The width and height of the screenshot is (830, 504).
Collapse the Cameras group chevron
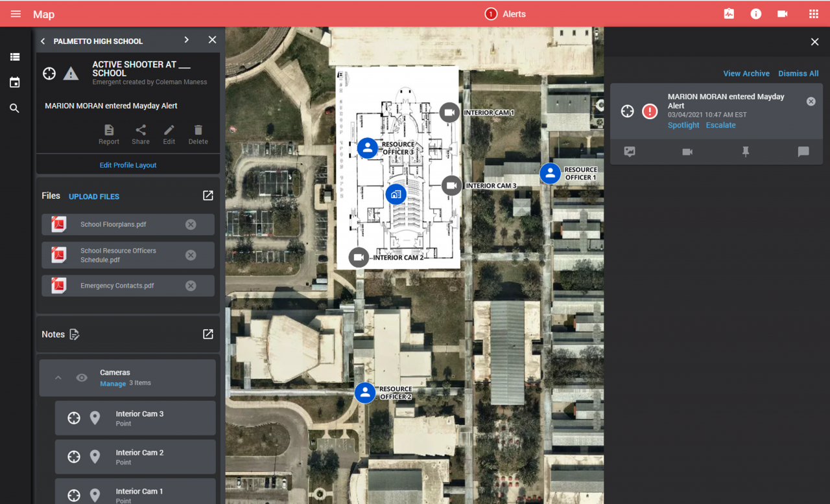pos(58,378)
